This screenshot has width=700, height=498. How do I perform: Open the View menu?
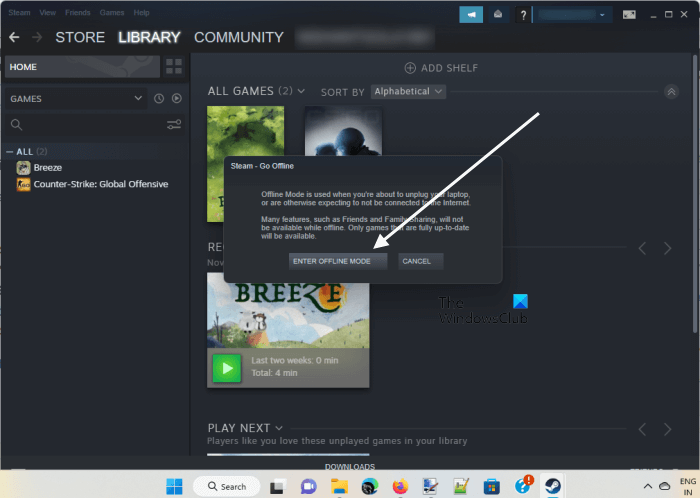[x=47, y=12]
